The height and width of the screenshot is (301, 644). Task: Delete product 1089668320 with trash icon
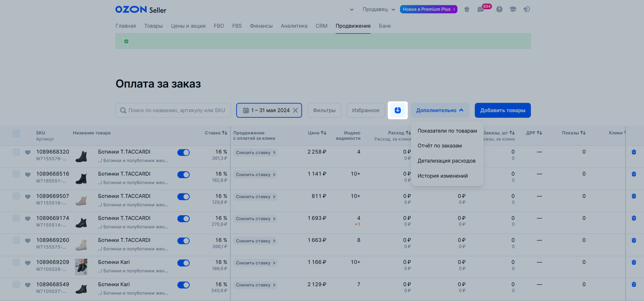(634, 152)
